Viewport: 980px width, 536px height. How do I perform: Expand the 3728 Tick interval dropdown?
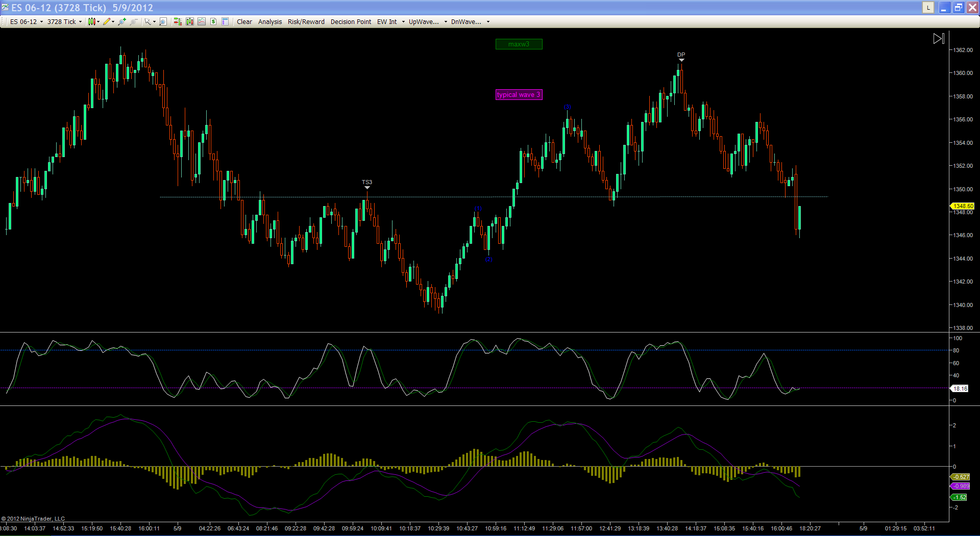tap(80, 22)
